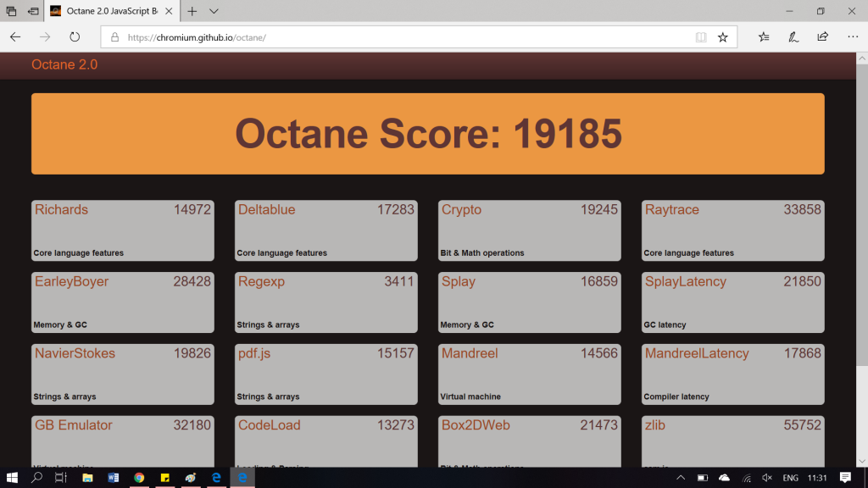Viewport: 868px width, 488px height.
Task: Open the Richards benchmark box
Action: click(123, 230)
